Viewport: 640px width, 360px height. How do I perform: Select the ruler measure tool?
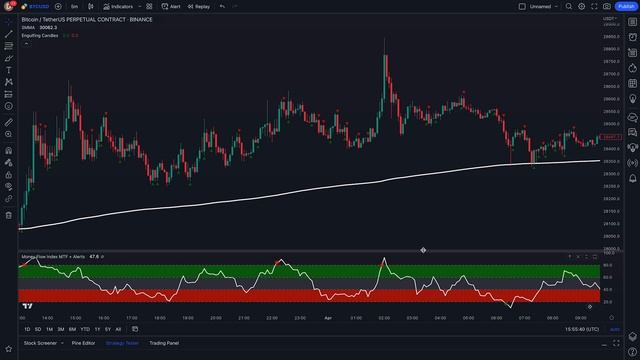point(9,122)
